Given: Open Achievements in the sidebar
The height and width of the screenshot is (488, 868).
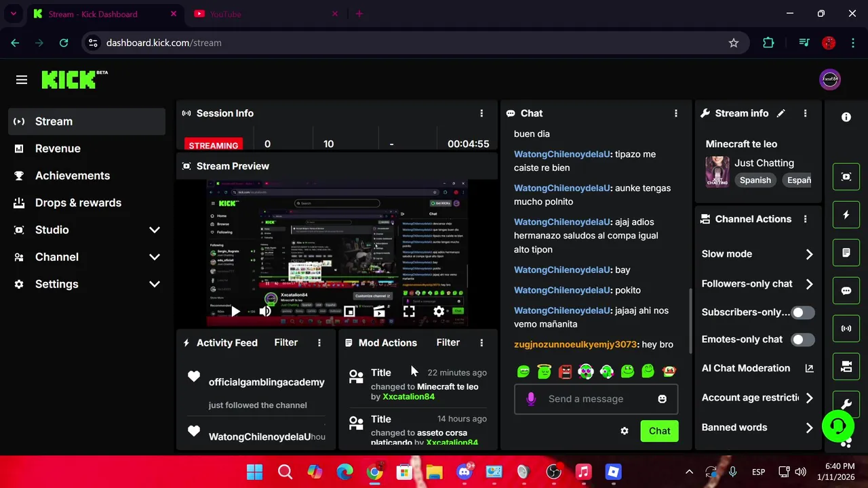Looking at the screenshot, I should (87, 176).
